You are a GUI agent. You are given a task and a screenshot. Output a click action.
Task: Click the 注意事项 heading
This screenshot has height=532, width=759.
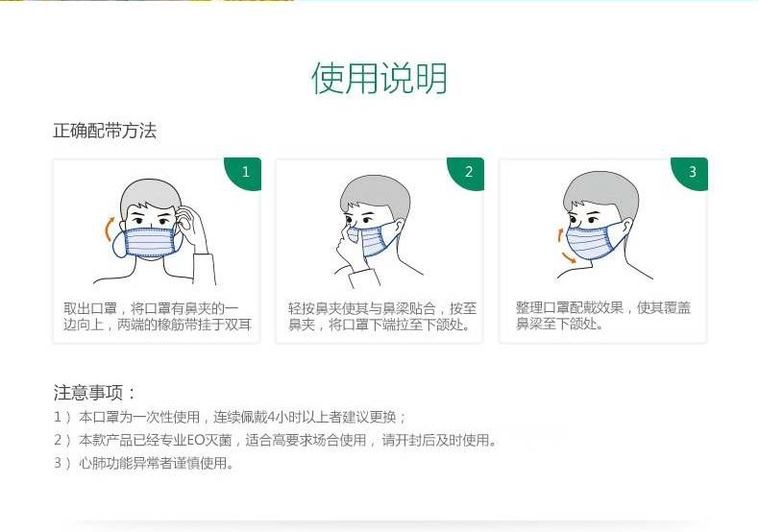click(95, 392)
